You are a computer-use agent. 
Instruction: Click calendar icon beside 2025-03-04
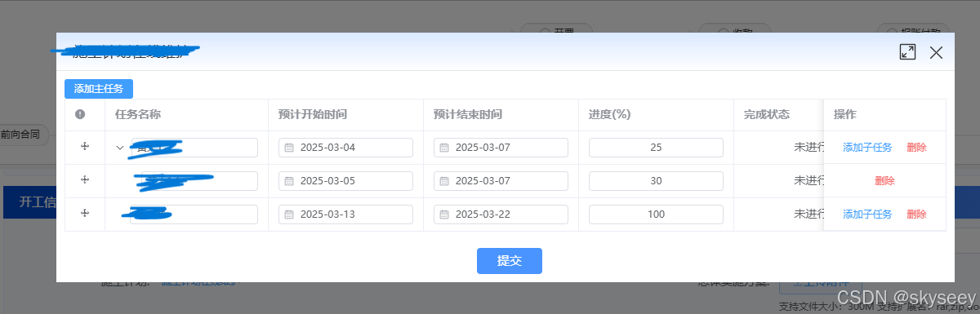[289, 148]
